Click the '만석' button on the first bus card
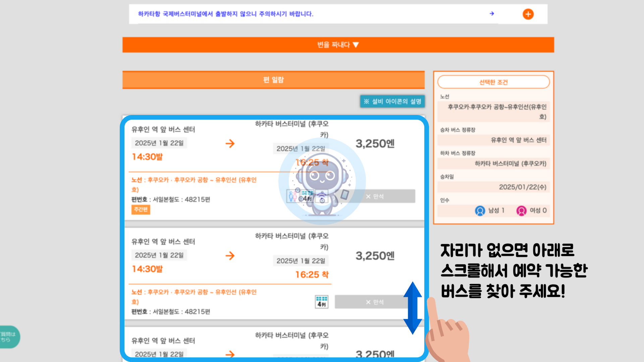 (375, 196)
